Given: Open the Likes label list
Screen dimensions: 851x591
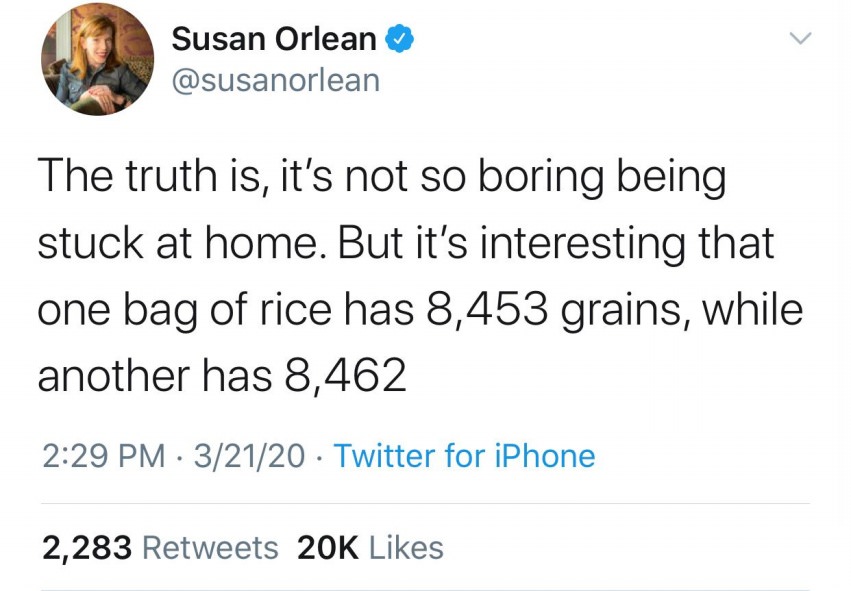Looking at the screenshot, I should coord(406,548).
